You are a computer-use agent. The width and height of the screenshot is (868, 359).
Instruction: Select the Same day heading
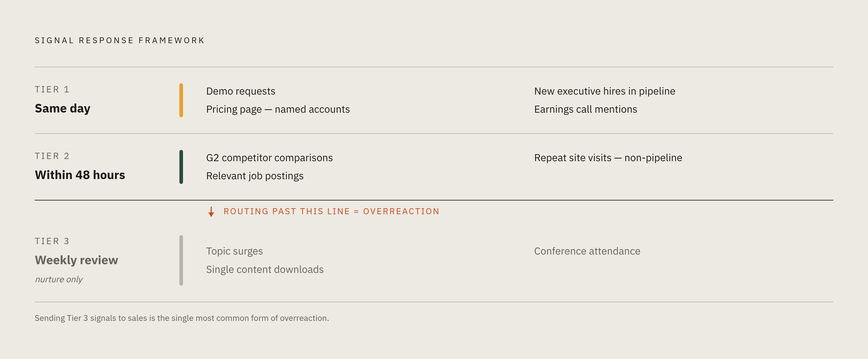tap(63, 108)
